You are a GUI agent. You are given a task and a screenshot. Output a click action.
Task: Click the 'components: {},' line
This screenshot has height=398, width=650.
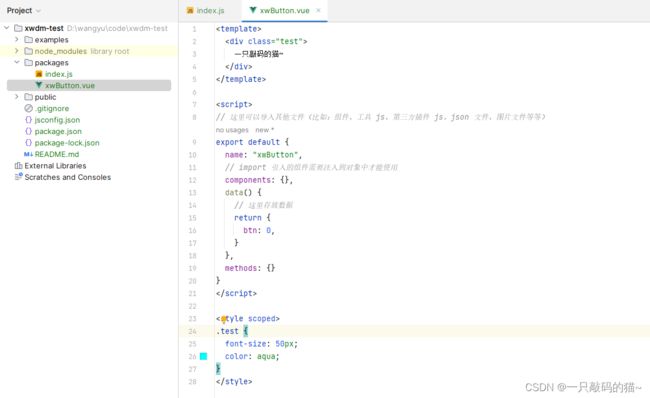coord(259,180)
